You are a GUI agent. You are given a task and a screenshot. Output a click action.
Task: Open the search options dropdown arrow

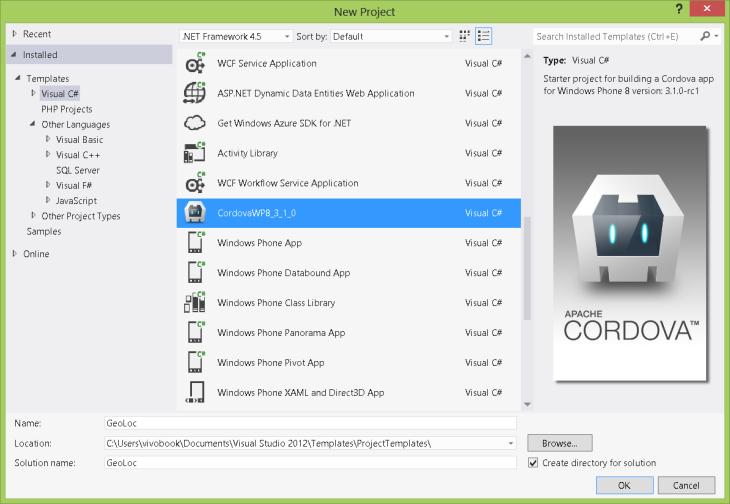[x=716, y=36]
